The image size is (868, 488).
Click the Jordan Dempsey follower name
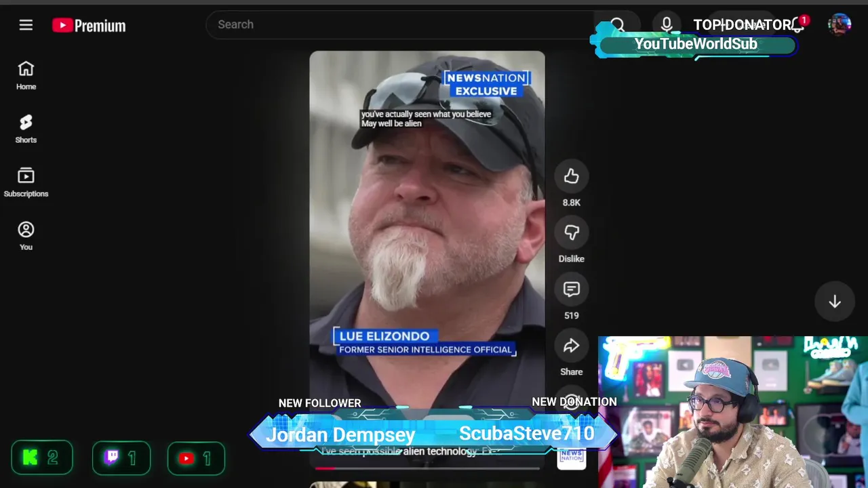click(340, 434)
